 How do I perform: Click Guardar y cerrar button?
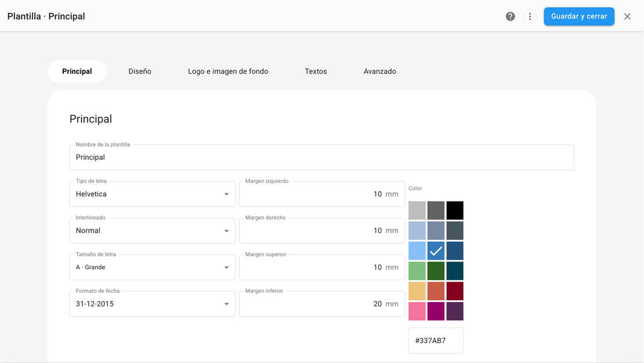pyautogui.click(x=578, y=16)
